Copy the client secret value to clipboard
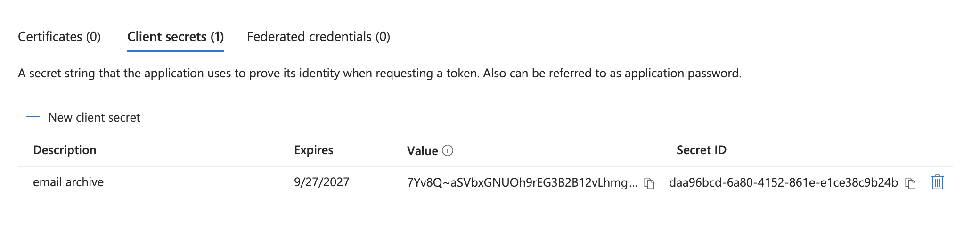The width and height of the screenshot is (980, 230). 650,183
